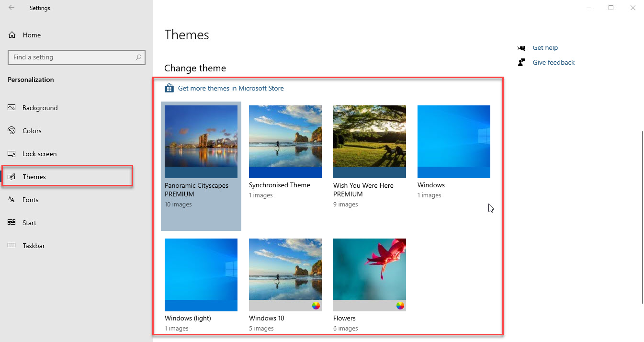644x342 pixels.
Task: Open Colors settings page
Action: tap(77, 131)
